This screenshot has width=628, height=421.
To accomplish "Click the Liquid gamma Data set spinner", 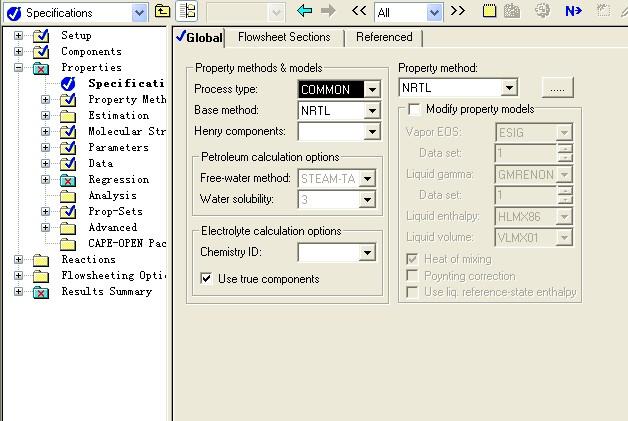I will click(x=565, y=195).
